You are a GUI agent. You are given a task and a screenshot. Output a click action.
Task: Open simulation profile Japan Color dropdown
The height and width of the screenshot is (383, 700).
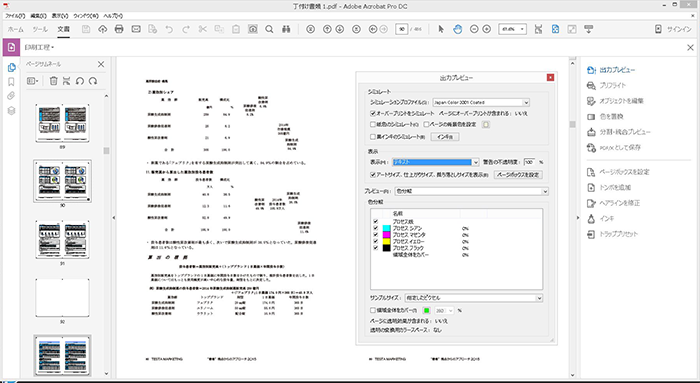(481, 102)
